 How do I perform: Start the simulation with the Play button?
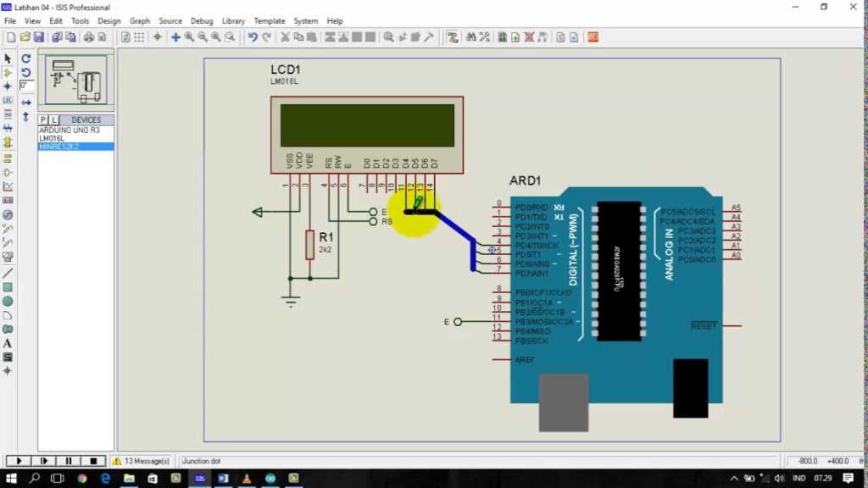19,461
